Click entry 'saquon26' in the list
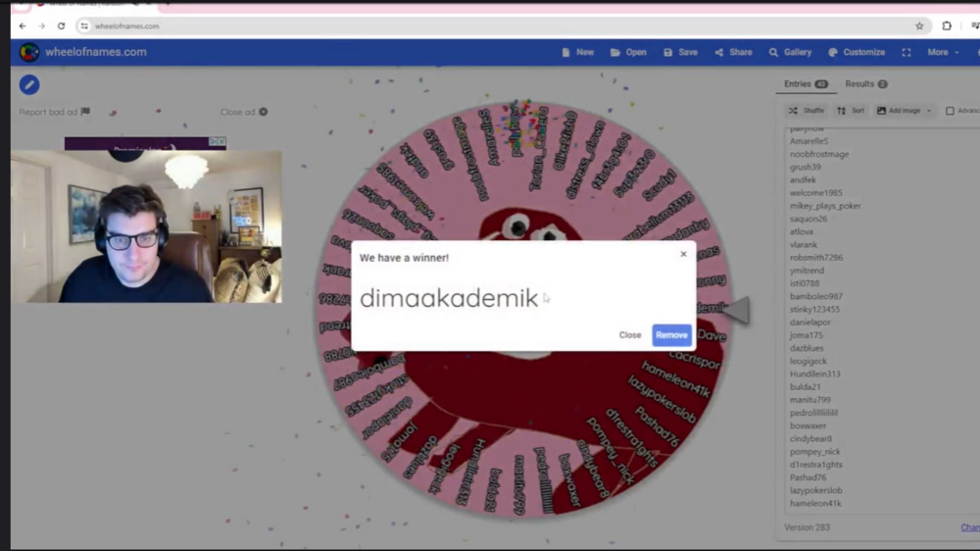980x551 pixels. [x=808, y=219]
